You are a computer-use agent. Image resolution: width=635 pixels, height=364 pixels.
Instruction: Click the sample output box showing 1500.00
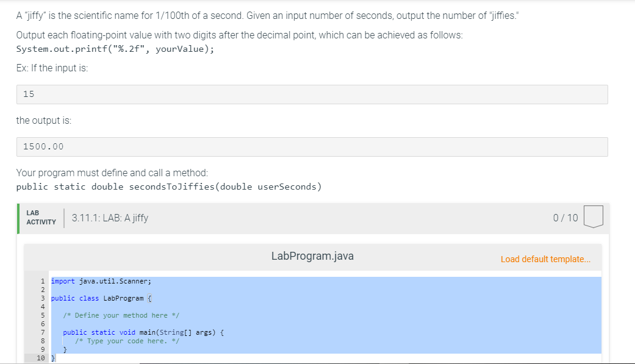pyautogui.click(x=312, y=146)
